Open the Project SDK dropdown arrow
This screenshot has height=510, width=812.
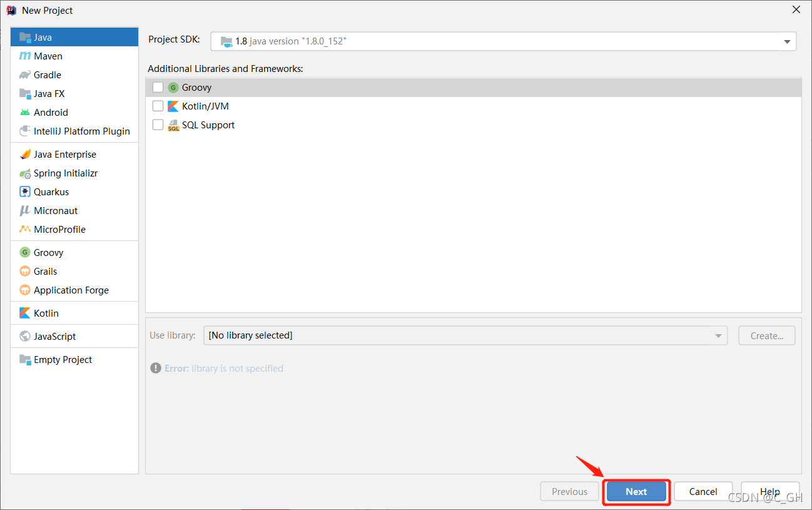coord(787,41)
